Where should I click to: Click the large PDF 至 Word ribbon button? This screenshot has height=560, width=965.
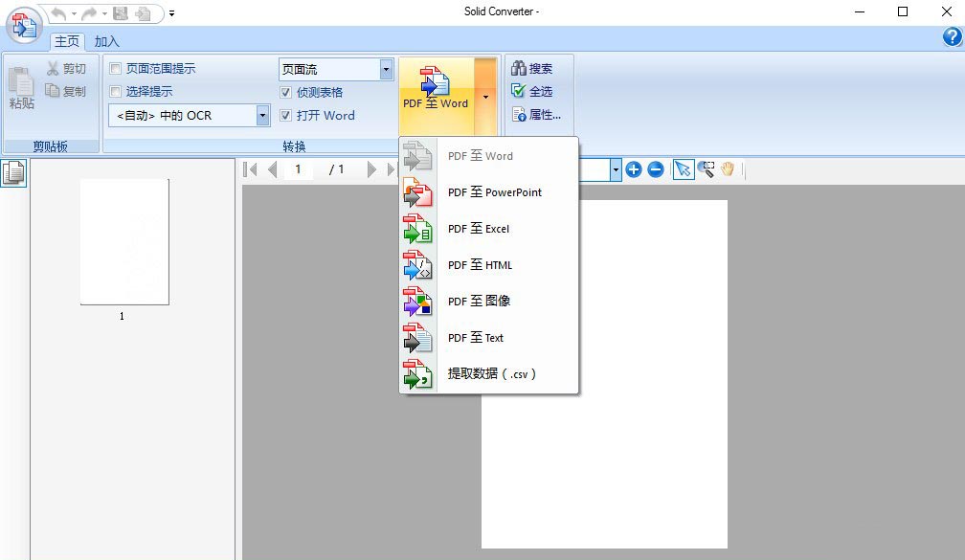click(436, 97)
